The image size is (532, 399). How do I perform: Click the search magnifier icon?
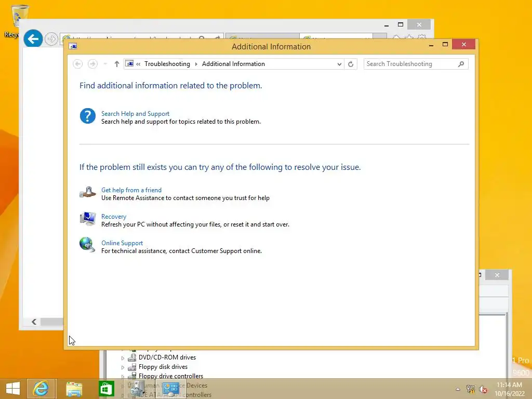point(461,64)
